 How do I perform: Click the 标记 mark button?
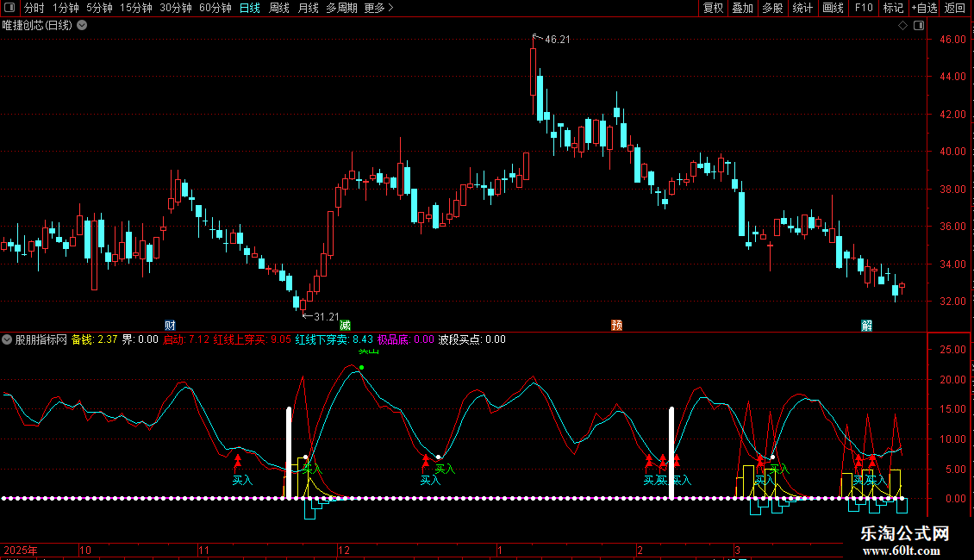coord(893,8)
